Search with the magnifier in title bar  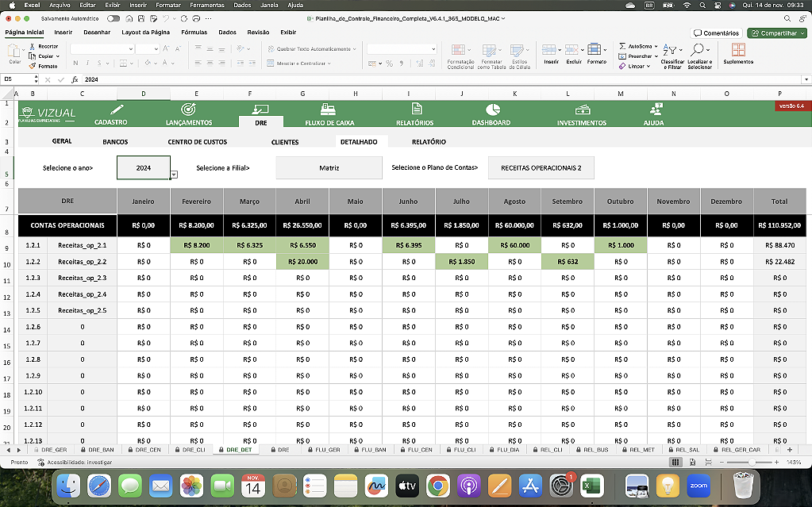(787, 18)
